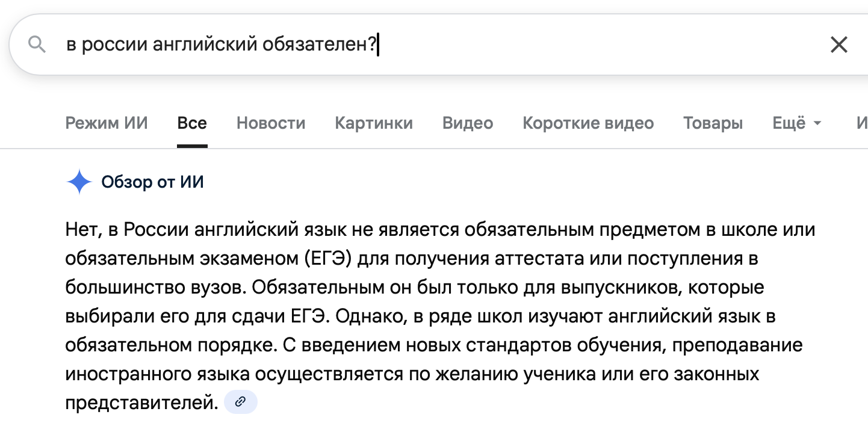Click the AI overview answer paragraph
Viewport: 868px width, 444px height.
tap(421, 316)
